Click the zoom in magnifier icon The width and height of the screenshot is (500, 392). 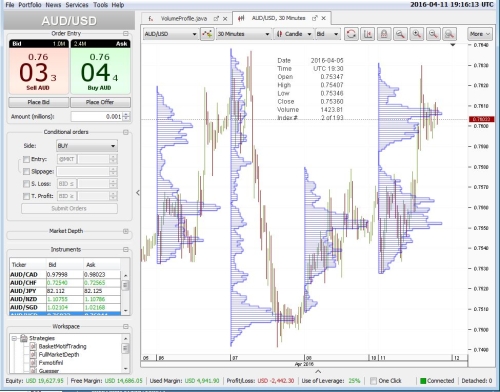click(x=416, y=34)
